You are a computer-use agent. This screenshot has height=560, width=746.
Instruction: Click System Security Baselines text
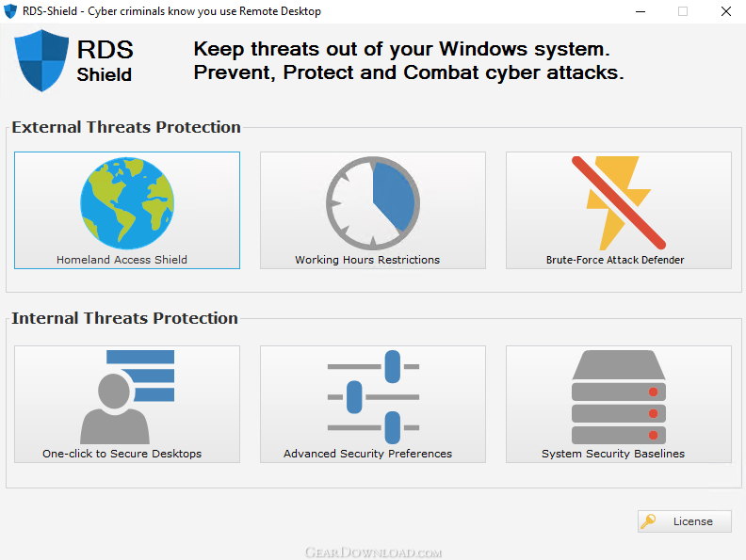(613, 454)
